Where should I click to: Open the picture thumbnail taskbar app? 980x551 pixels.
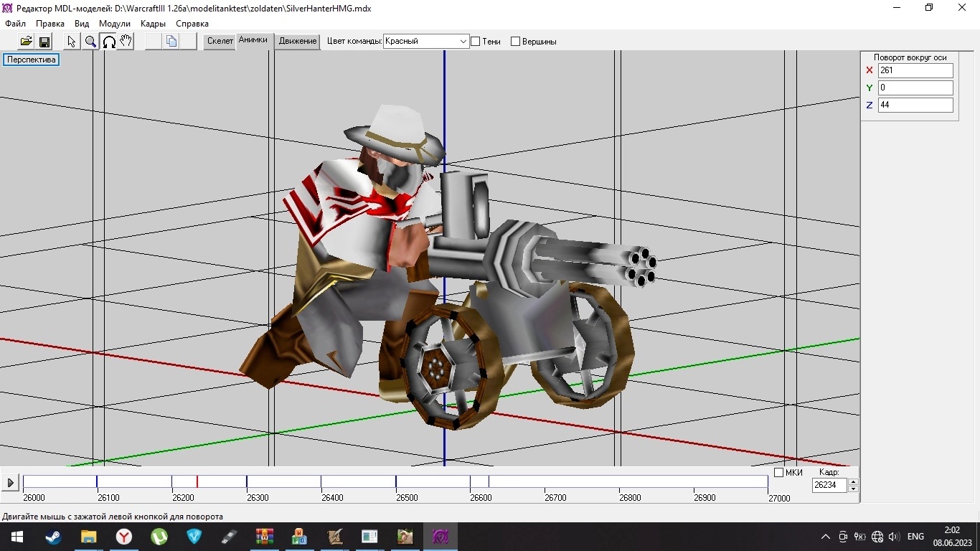(x=405, y=537)
